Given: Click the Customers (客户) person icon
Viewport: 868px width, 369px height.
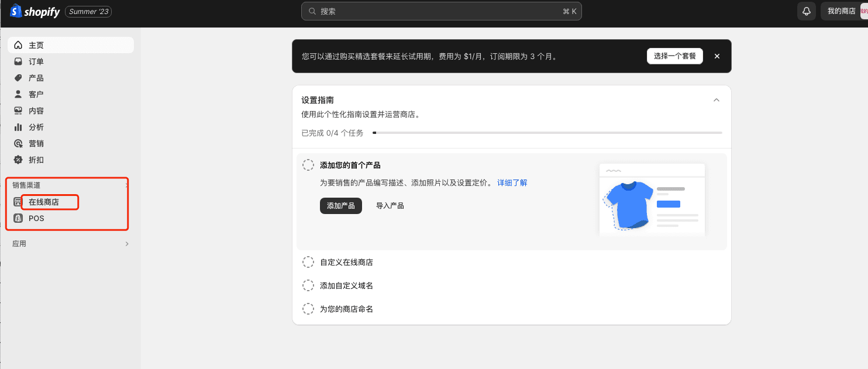Looking at the screenshot, I should click(18, 94).
